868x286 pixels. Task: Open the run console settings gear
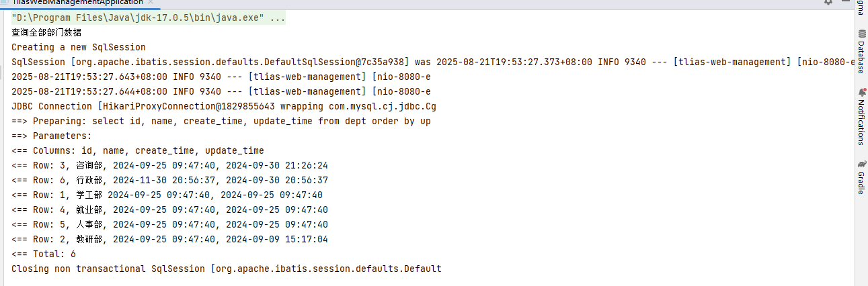tap(828, 3)
